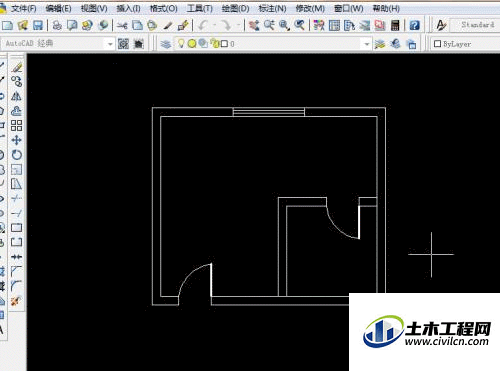Click the Text Style icon
500x371 pixels.
[441, 25]
